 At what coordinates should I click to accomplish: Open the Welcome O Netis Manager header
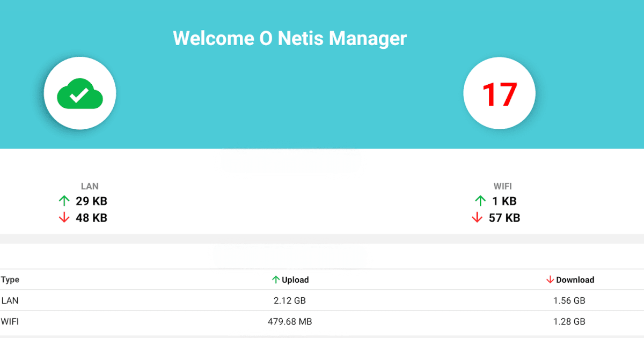click(x=290, y=38)
